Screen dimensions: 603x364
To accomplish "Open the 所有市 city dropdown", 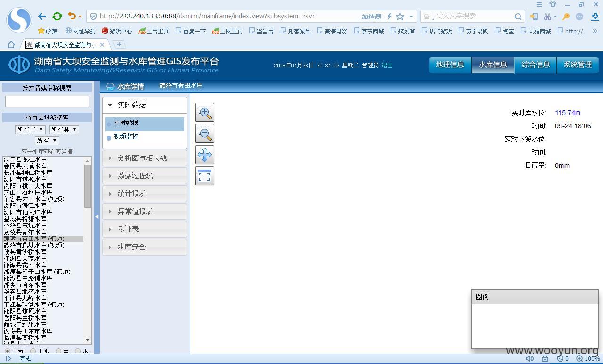I will [x=30, y=130].
